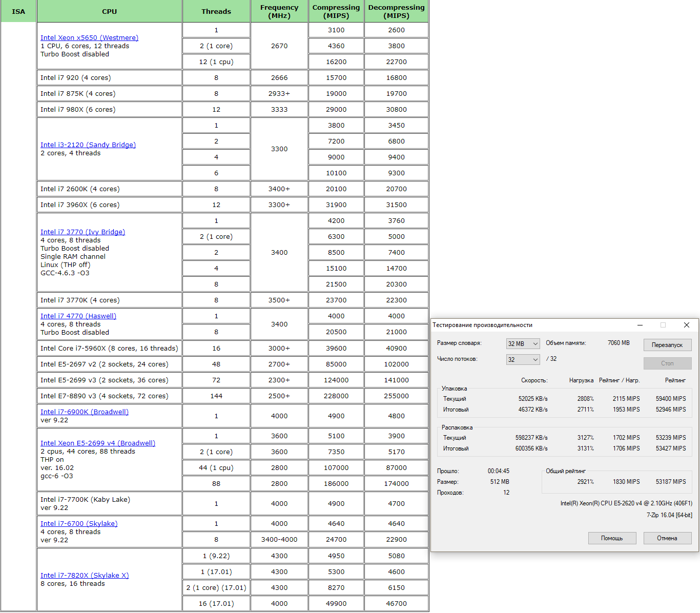
Task: Click the size value 512 MB
Action: coord(500,482)
